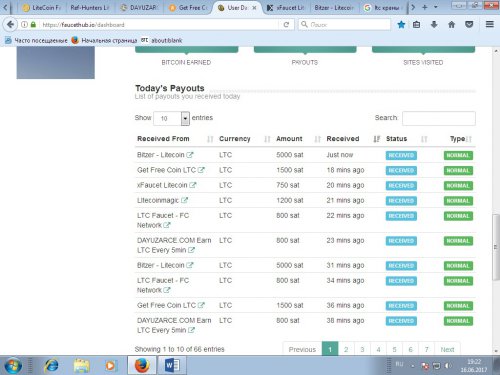Click the payouts Search input field
The image size is (500, 375).
point(439,118)
